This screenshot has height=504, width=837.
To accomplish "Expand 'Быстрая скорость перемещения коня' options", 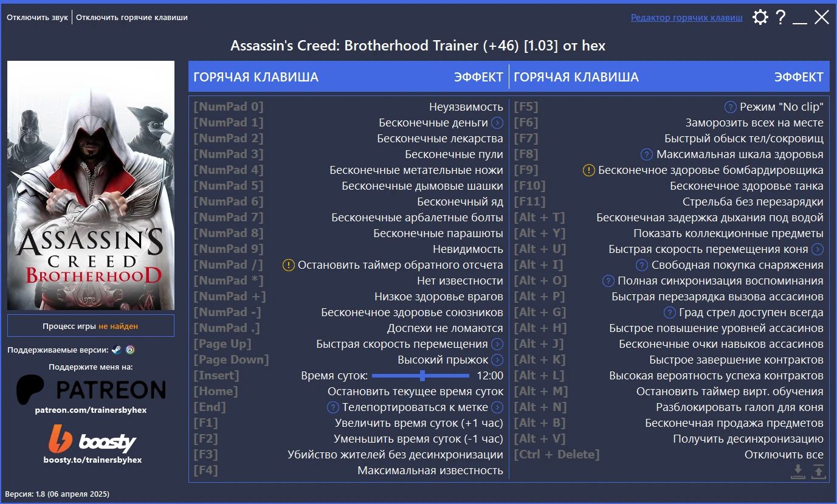I will (x=816, y=249).
